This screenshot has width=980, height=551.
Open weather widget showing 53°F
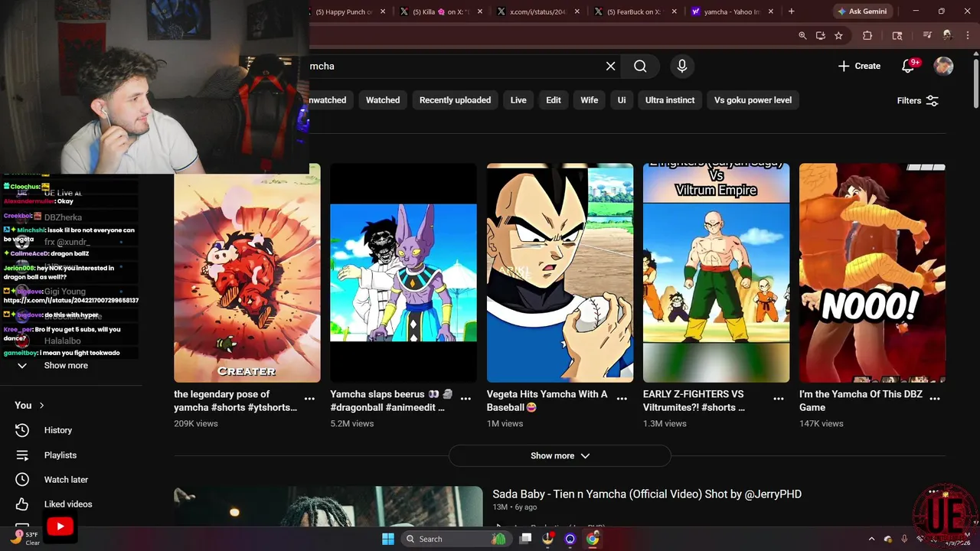(x=24, y=538)
